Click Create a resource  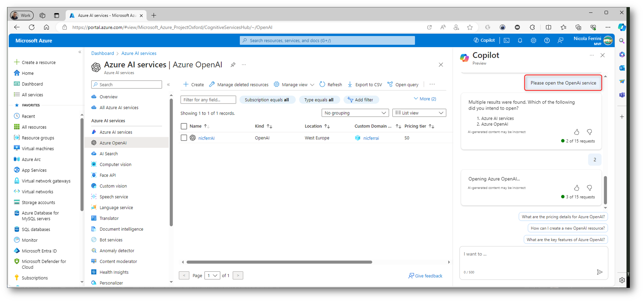pos(35,62)
